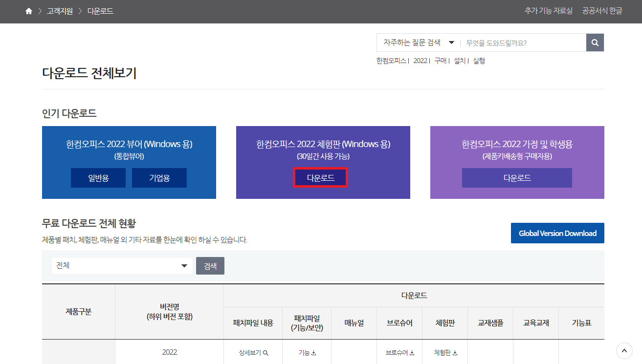The image size is (642, 364).
Task: Download the 2022 체험판 trial
Action: (x=321, y=178)
